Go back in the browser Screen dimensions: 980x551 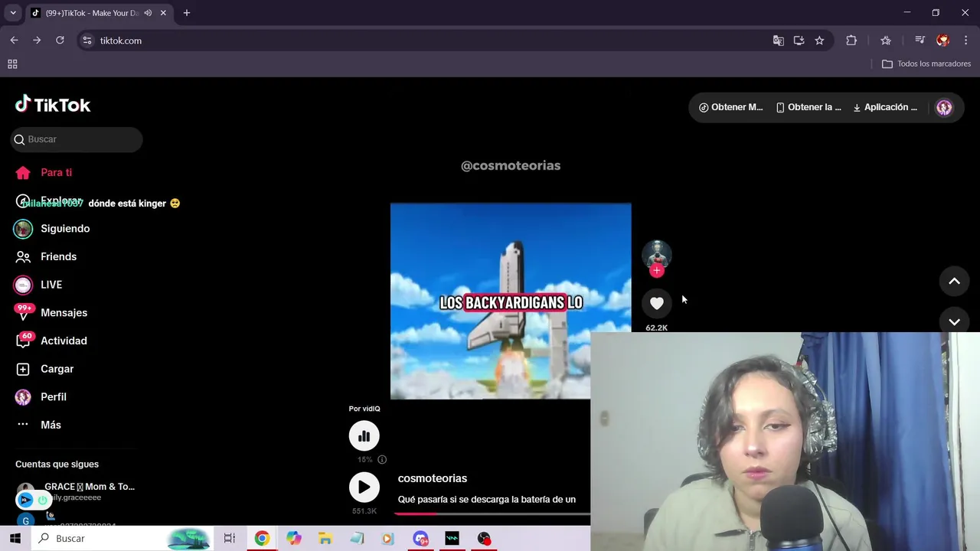pyautogui.click(x=14, y=41)
